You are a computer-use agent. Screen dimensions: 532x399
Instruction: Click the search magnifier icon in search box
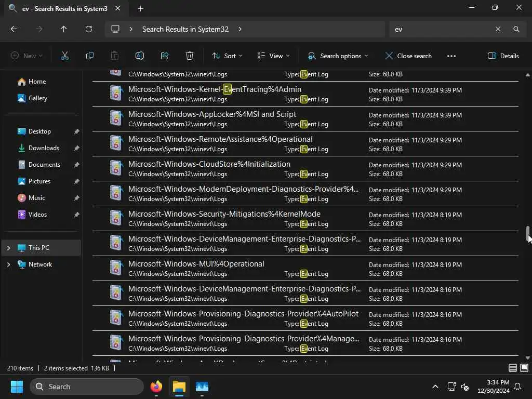click(x=516, y=29)
